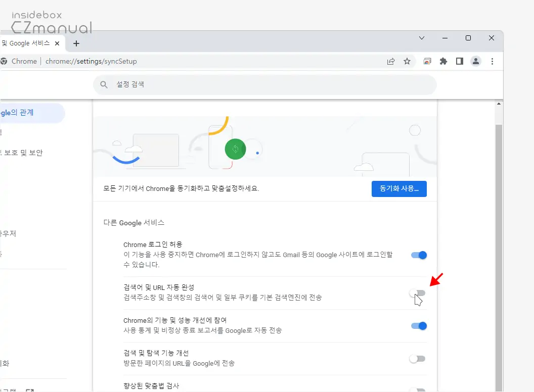Click the Chrome site info icon

click(4, 61)
